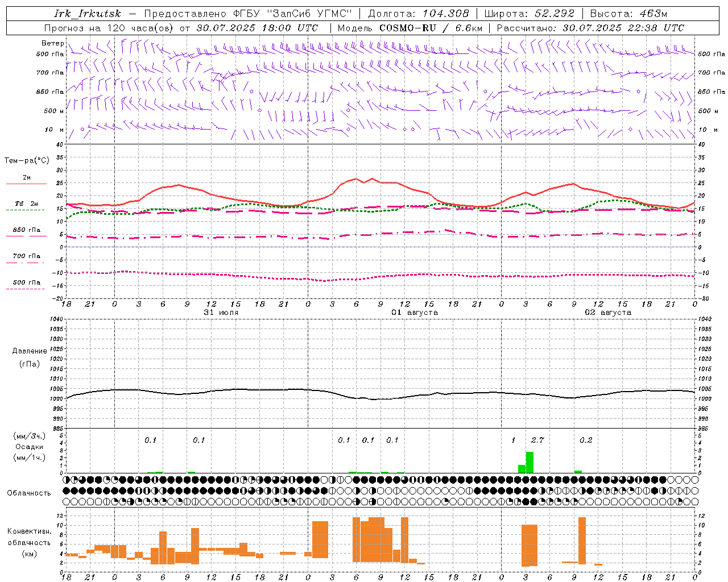Select the "Осадки" precipitation label
Screen dimensions: 728x582
(x=29, y=447)
